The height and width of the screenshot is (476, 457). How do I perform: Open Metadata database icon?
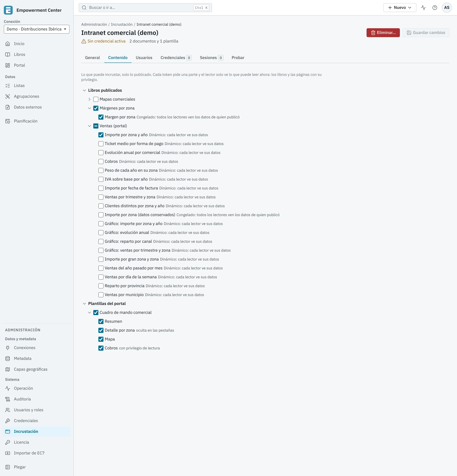point(8,358)
